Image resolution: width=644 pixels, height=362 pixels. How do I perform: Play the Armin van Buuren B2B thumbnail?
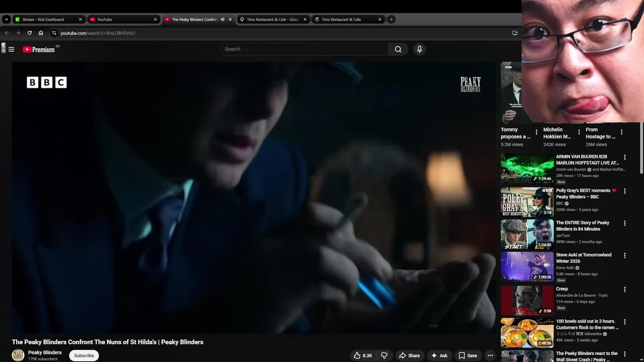[527, 168]
